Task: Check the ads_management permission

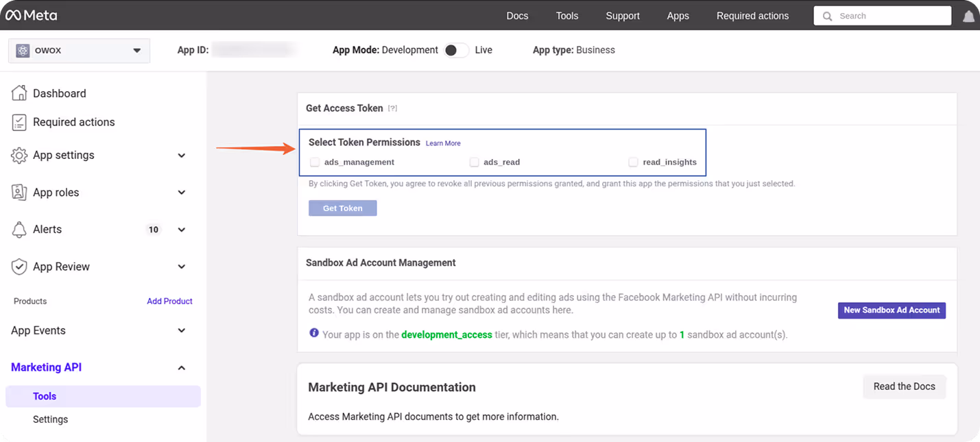Action: click(315, 162)
